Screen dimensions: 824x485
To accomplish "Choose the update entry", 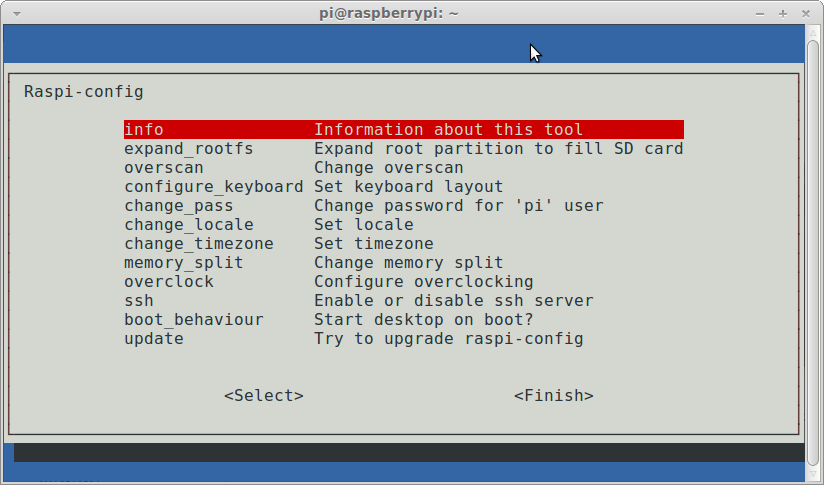I will [153, 338].
